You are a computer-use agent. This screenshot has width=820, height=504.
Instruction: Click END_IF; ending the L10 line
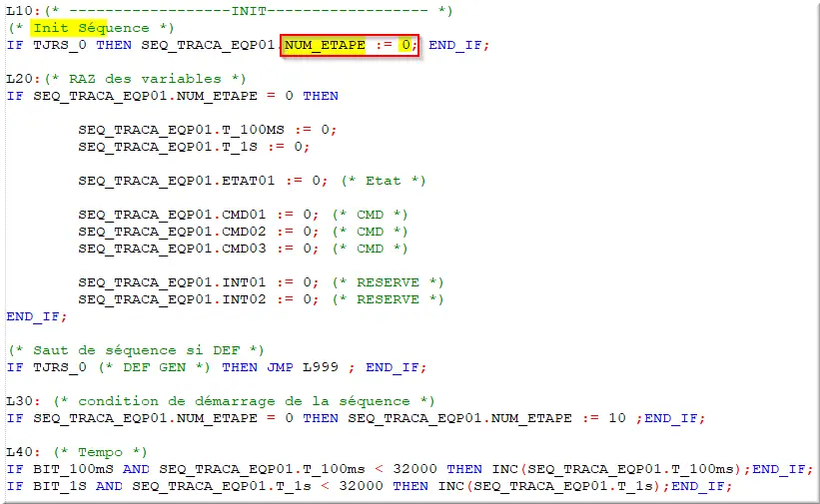(458, 45)
